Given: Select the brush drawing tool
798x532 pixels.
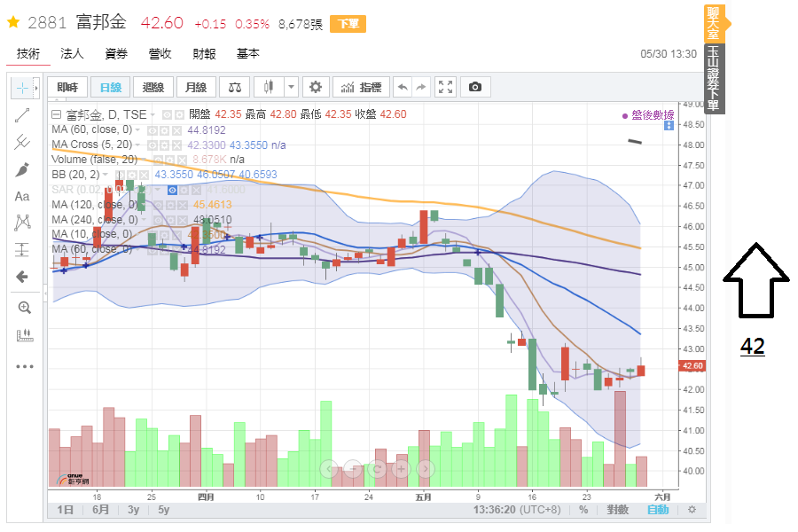Looking at the screenshot, I should 22,169.
